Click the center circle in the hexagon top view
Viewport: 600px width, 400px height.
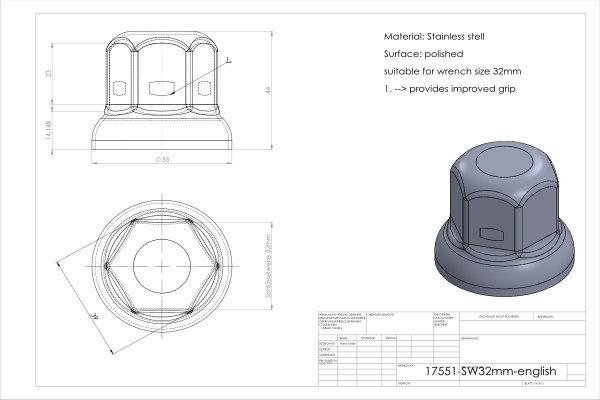pos(162,266)
